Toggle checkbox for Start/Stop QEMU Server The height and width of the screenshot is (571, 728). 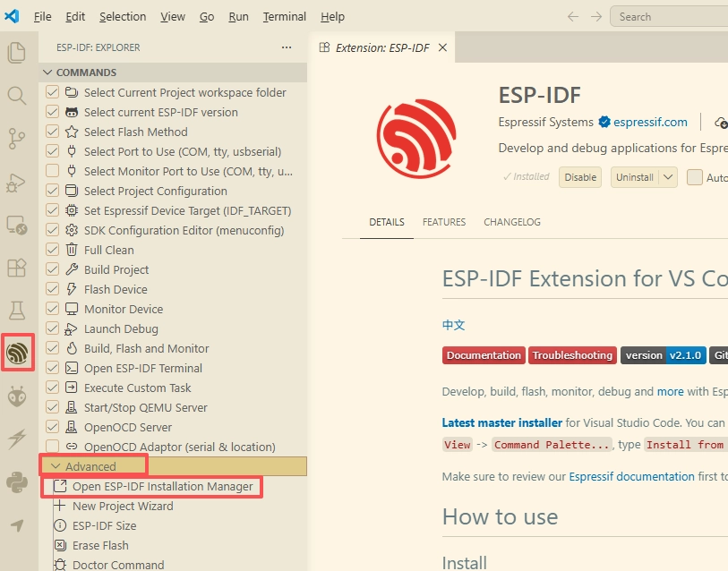click(x=53, y=407)
